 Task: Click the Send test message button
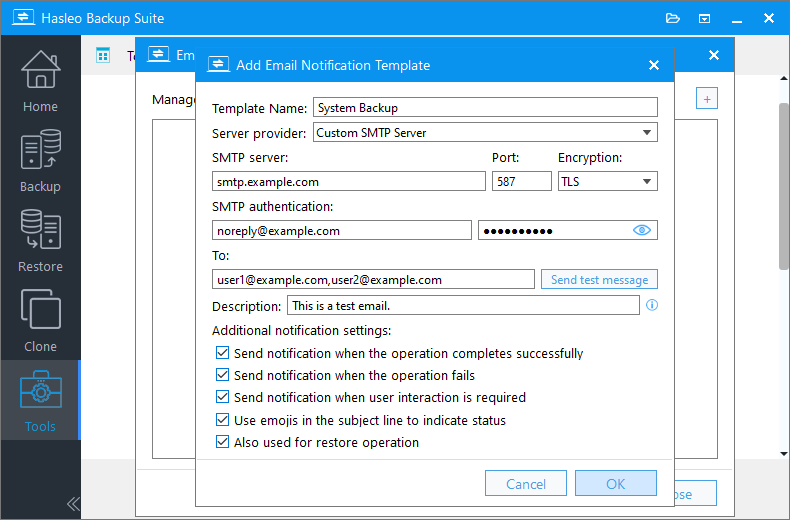click(x=599, y=279)
